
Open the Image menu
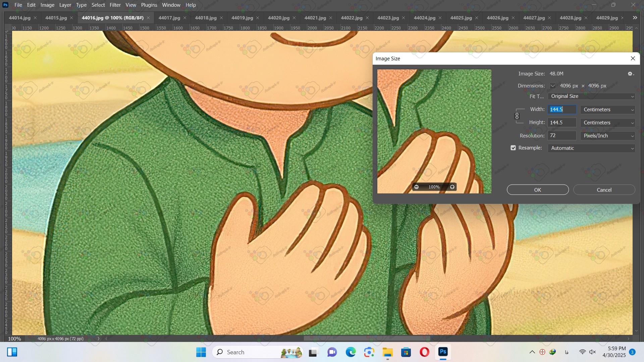[47, 5]
